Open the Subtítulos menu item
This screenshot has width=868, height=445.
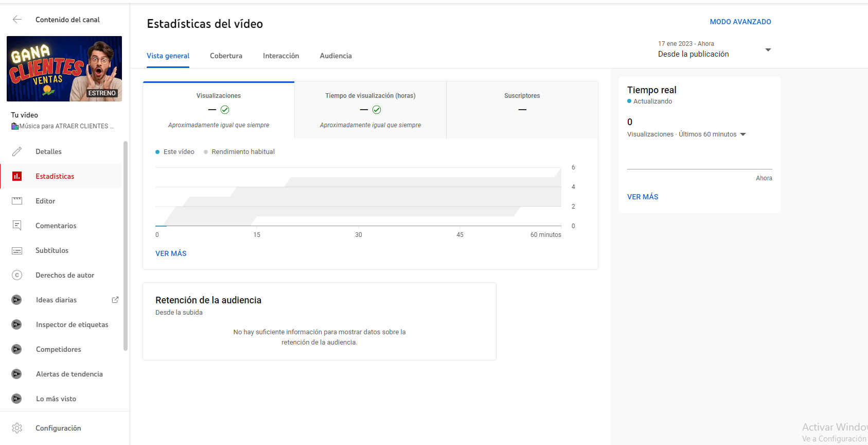pos(61,250)
